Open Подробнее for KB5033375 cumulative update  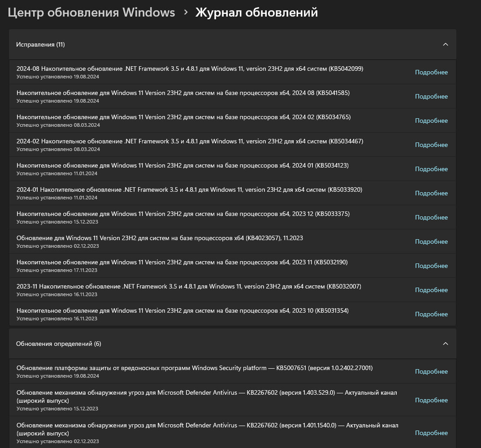pos(431,217)
